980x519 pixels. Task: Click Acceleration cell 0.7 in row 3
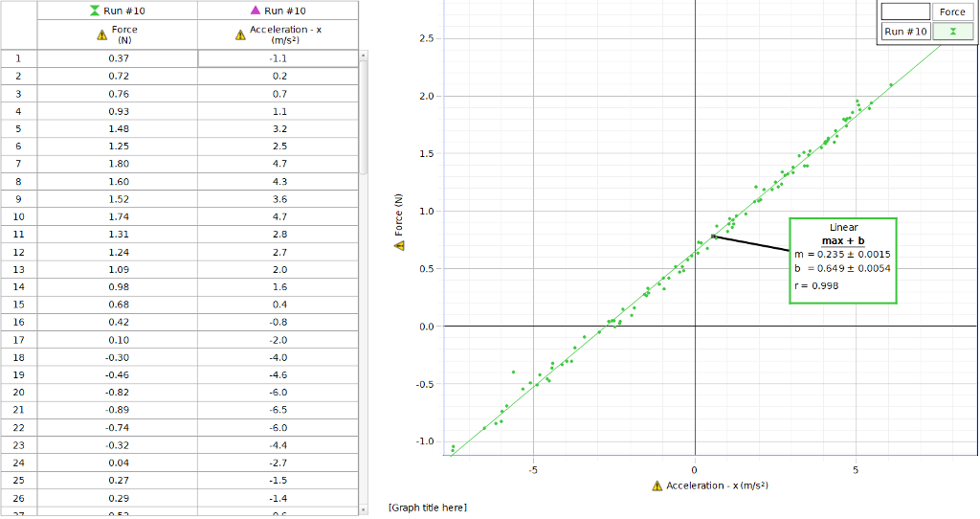pyautogui.click(x=278, y=94)
